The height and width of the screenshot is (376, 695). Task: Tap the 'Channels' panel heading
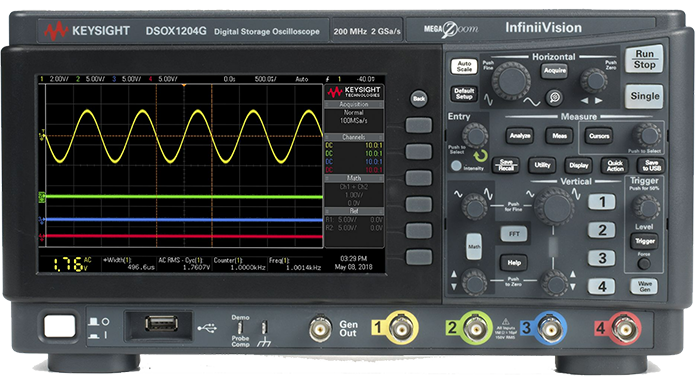coord(354,137)
